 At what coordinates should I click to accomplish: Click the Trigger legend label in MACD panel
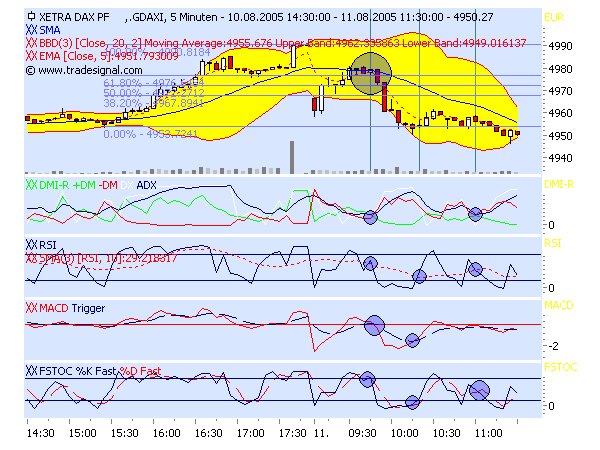(x=88, y=308)
